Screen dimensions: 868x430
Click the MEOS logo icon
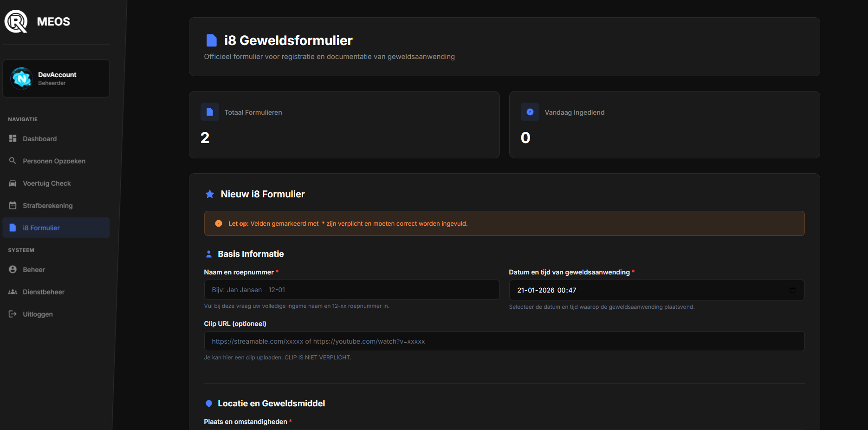(x=16, y=21)
